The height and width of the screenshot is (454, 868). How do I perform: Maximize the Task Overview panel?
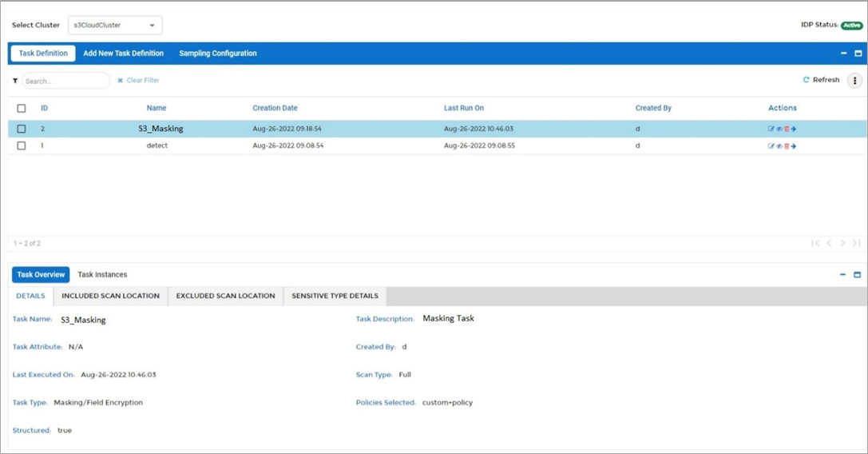click(857, 274)
